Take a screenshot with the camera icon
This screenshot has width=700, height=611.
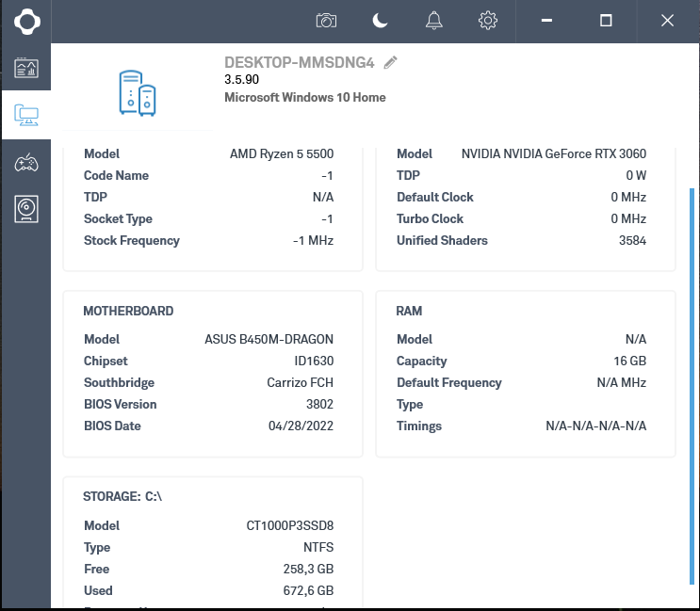click(x=326, y=21)
